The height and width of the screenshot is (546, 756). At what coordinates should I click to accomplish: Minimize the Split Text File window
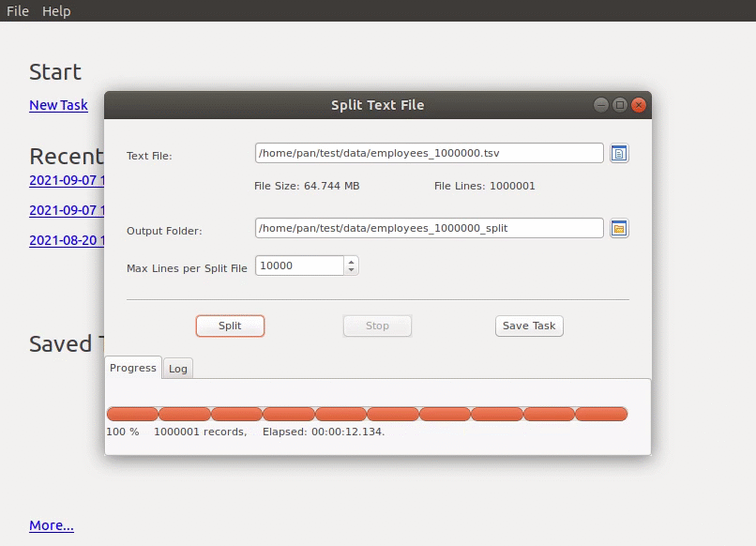click(601, 105)
